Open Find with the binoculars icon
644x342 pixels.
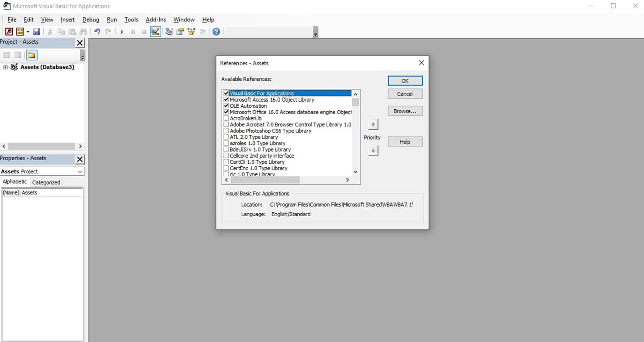click(x=84, y=32)
